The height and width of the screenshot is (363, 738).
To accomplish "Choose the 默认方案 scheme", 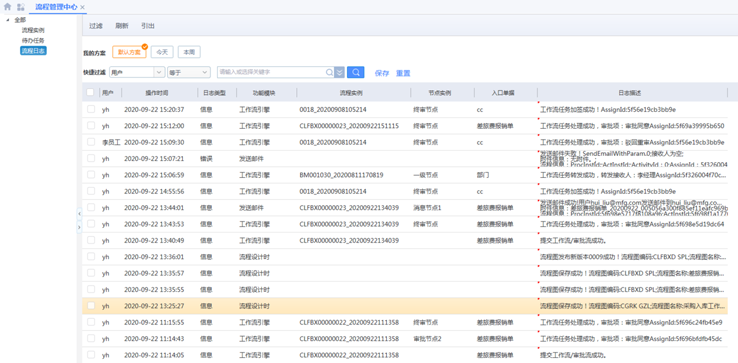I will pyautogui.click(x=129, y=52).
